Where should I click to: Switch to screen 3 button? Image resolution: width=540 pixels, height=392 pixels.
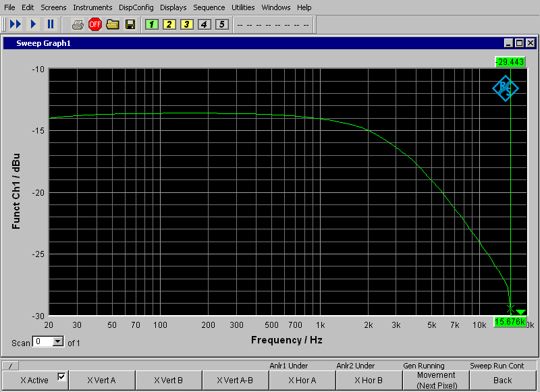pos(187,24)
